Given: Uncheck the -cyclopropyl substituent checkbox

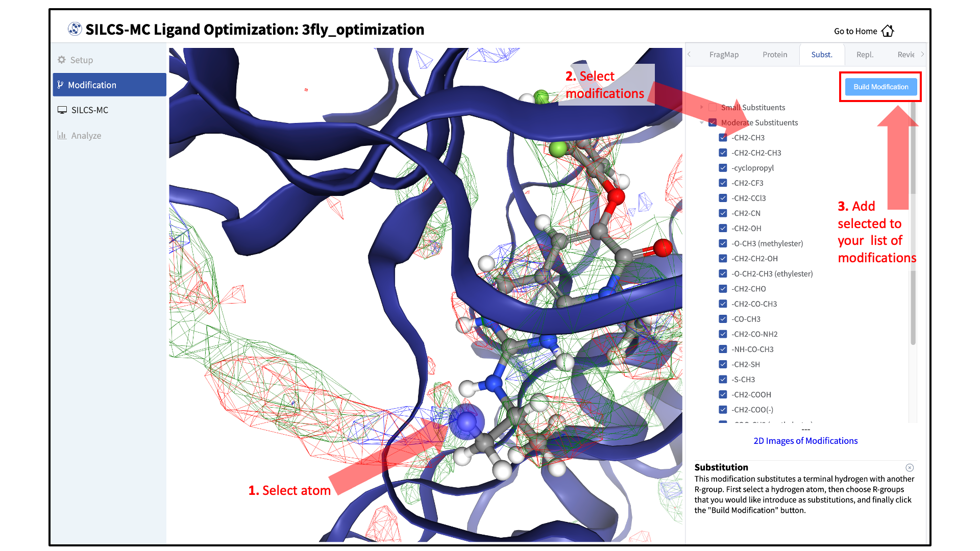Looking at the screenshot, I should click(723, 168).
